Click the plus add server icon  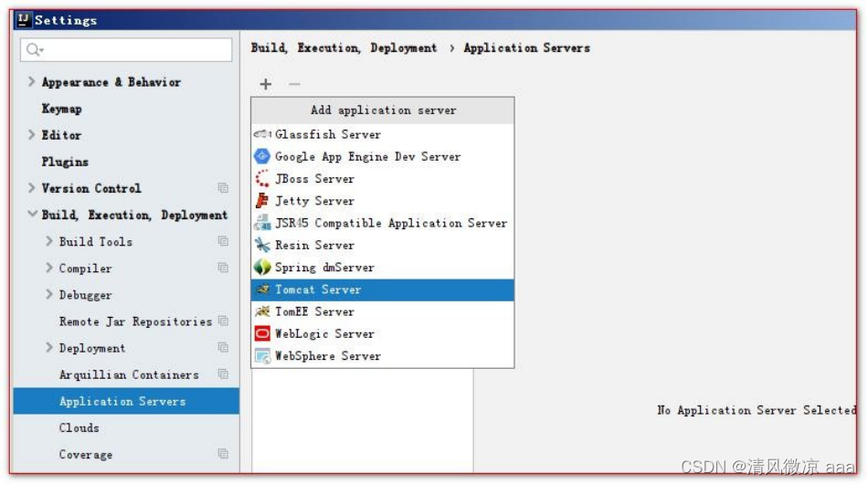266,84
